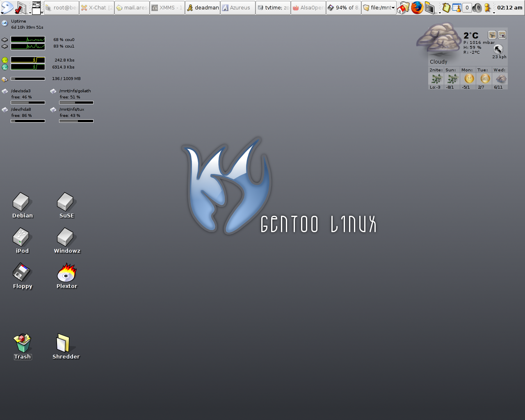Launch Firefox from the panel

(x=417, y=7)
